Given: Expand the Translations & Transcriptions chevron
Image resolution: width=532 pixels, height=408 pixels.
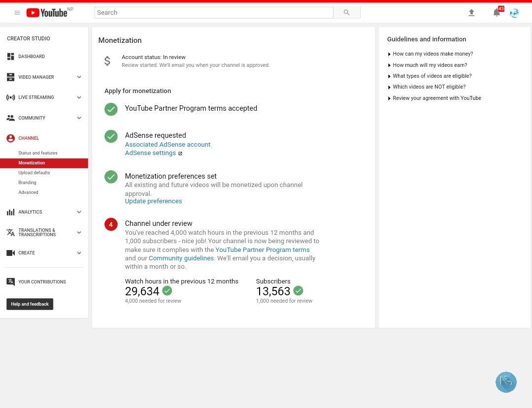Looking at the screenshot, I should [x=79, y=232].
